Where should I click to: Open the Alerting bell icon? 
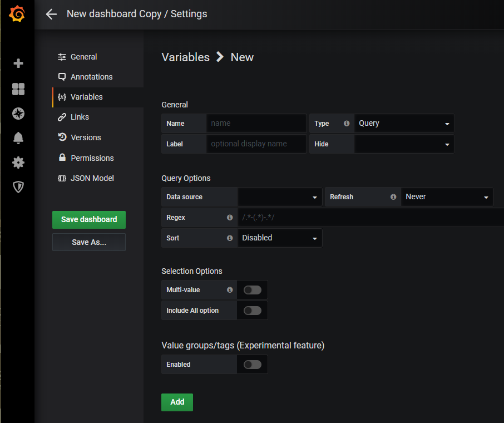click(x=18, y=137)
